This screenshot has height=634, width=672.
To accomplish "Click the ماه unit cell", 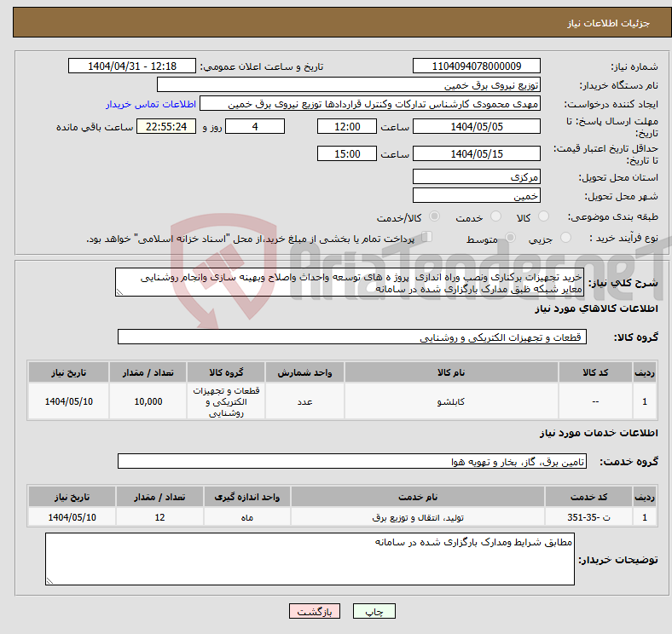I will (x=246, y=517).
